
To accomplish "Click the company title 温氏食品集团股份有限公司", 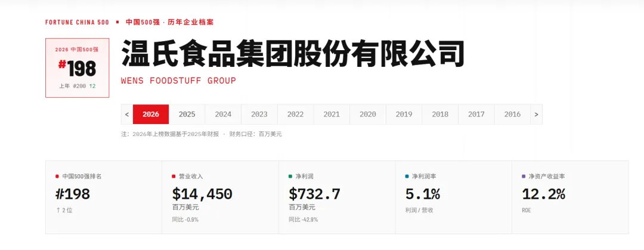I will coord(293,54).
